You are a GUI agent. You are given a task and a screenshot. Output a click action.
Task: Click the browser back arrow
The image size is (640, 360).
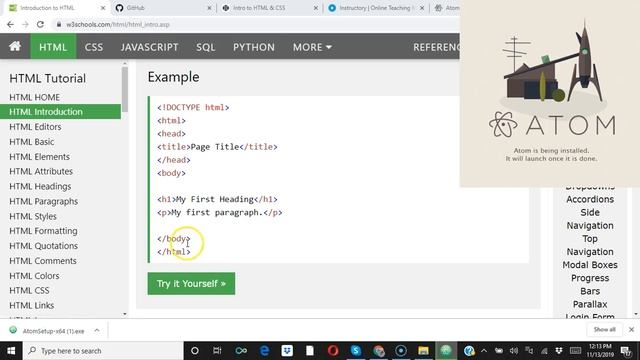tap(11, 24)
